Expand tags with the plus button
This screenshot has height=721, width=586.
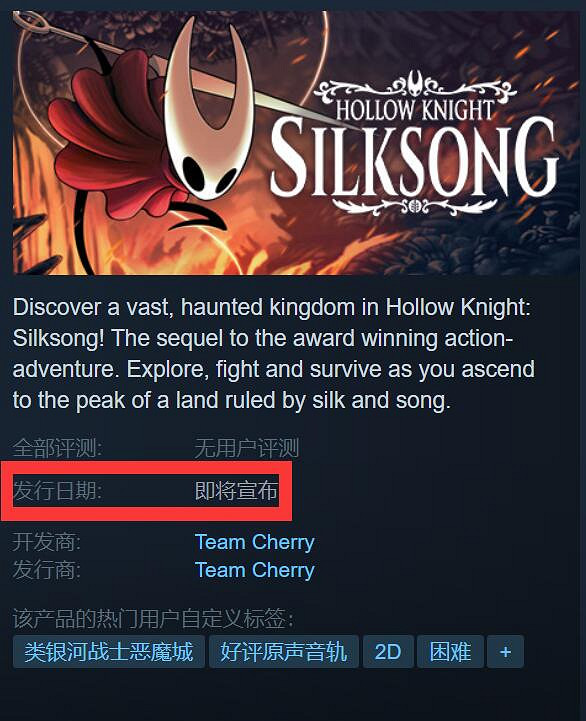(x=505, y=652)
